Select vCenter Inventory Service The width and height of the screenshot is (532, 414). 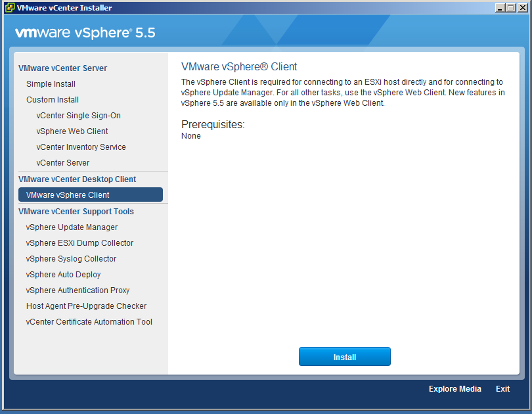(81, 147)
